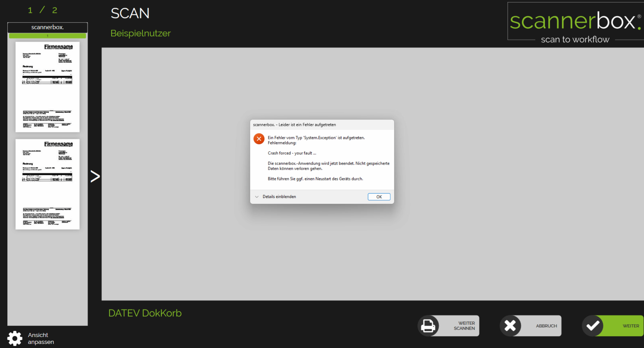Click the ABBRUCH button label
Viewport: 644px width, 348px height.
coord(546,326)
